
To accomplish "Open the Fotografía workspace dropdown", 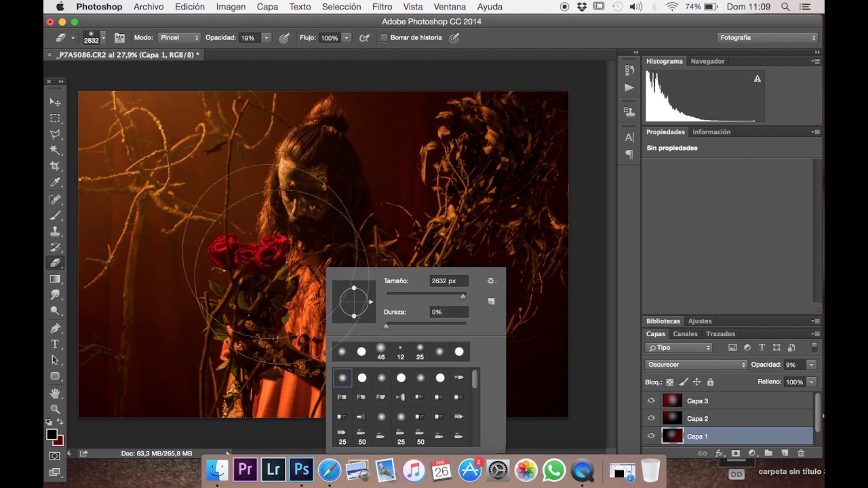I will pos(768,38).
